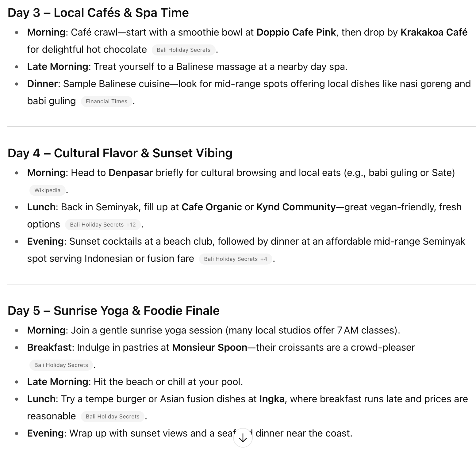Expand the Bali Holiday Secrets +12 sources

103,225
